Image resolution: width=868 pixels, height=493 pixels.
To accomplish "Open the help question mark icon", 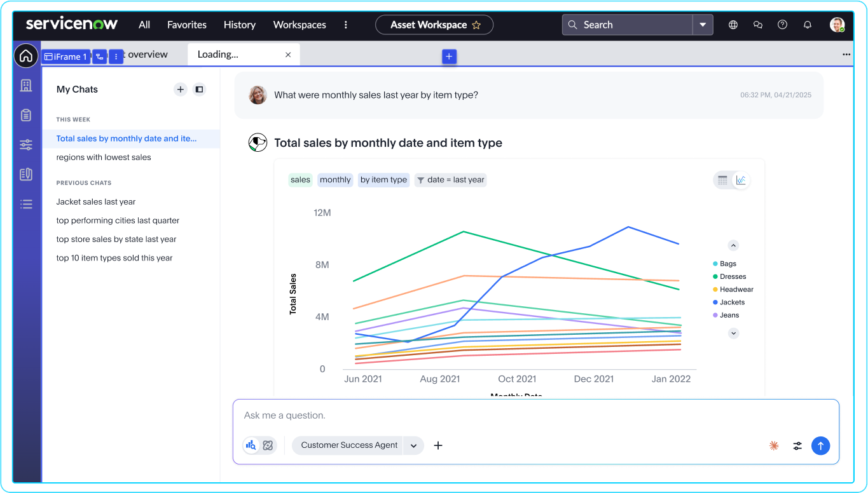I will 783,25.
